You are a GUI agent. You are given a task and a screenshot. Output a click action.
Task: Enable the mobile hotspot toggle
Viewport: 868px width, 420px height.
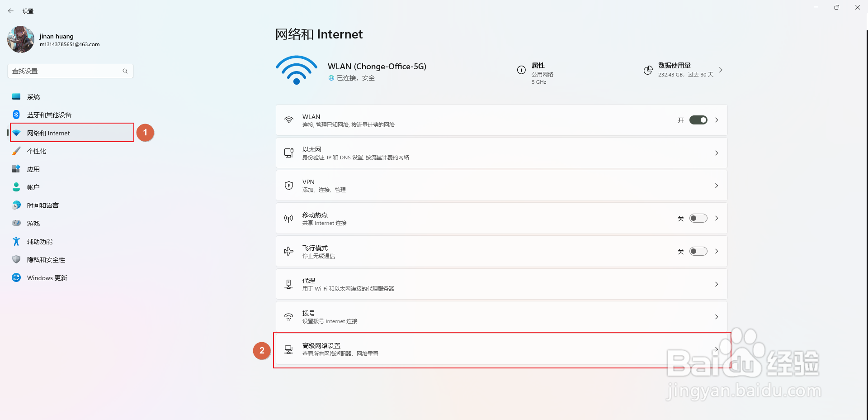(x=698, y=218)
